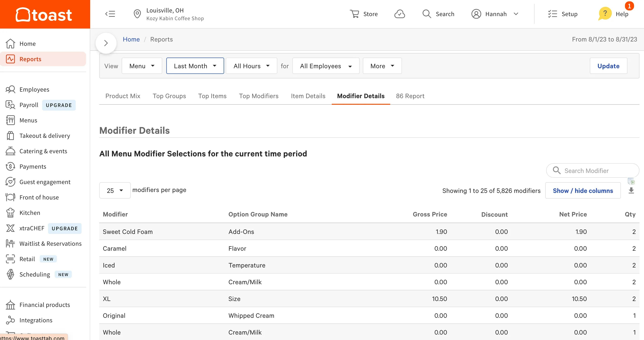Click the Toast logo
644x340 pixels.
(44, 15)
